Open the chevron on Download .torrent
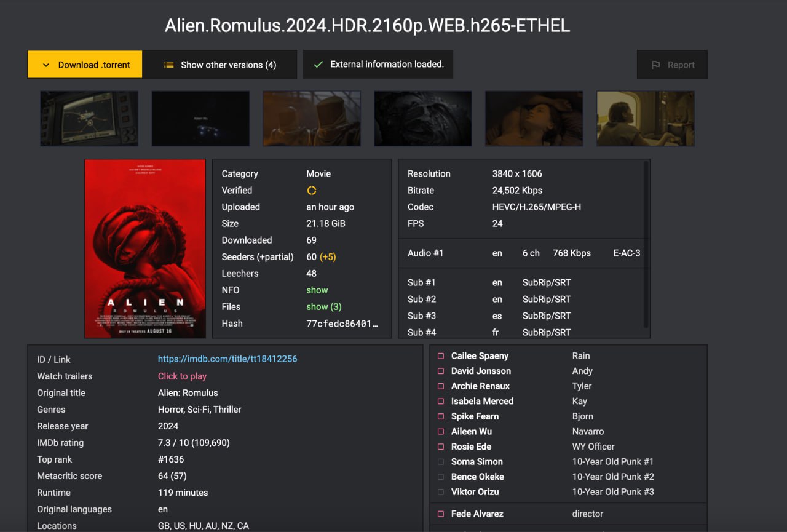 (x=45, y=65)
